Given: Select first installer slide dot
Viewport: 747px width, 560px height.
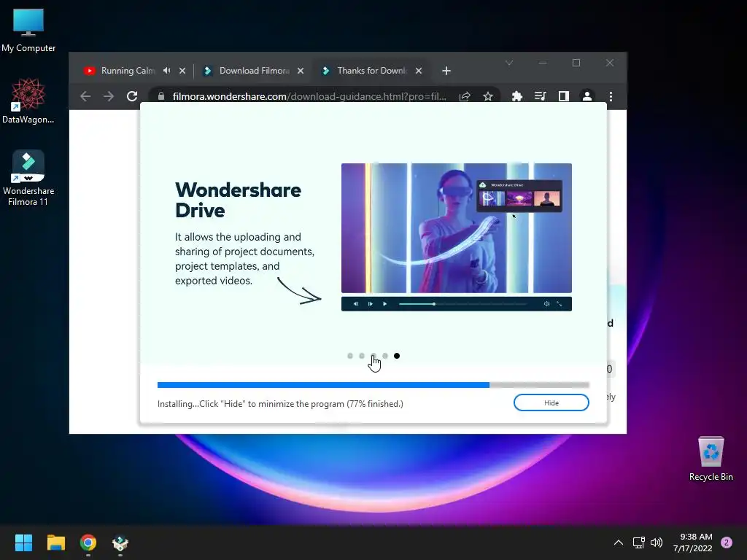Looking at the screenshot, I should [350, 356].
